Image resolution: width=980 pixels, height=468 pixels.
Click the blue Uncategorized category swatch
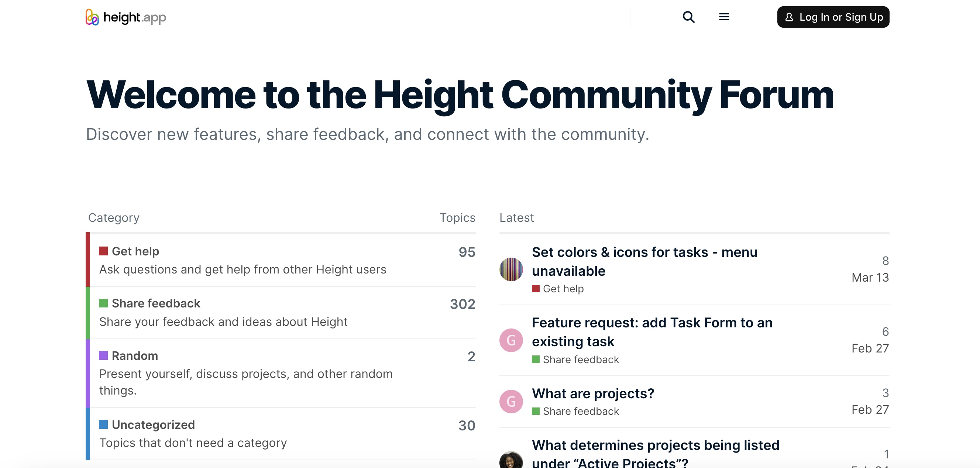coord(103,424)
